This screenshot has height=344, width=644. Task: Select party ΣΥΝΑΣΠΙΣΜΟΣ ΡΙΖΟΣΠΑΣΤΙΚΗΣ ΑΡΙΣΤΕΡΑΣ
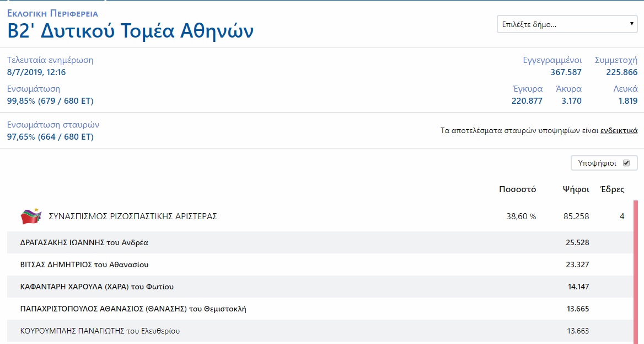[133, 216]
